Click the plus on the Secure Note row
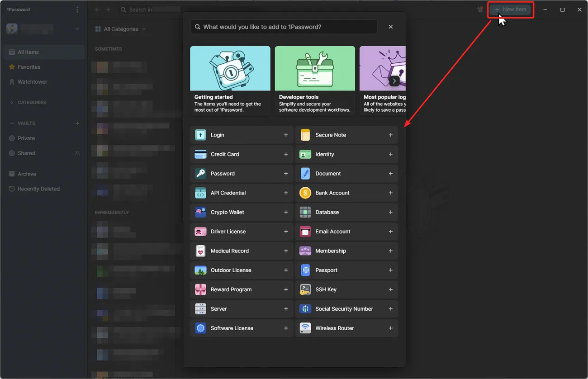Viewport: 588px width, 379px height. point(391,135)
